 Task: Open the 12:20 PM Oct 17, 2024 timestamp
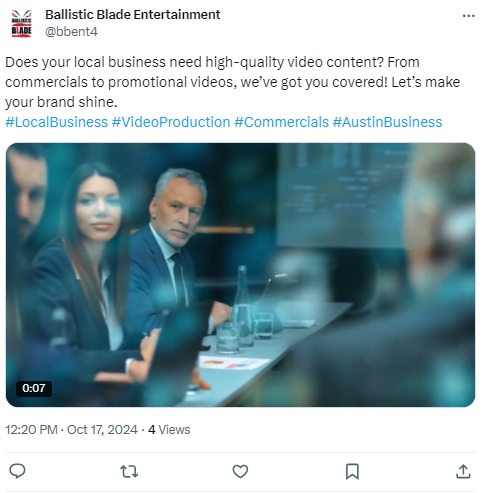tap(71, 430)
